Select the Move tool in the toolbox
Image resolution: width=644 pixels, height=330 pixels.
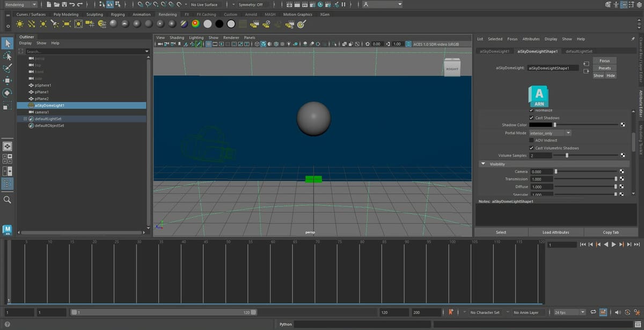tap(8, 81)
